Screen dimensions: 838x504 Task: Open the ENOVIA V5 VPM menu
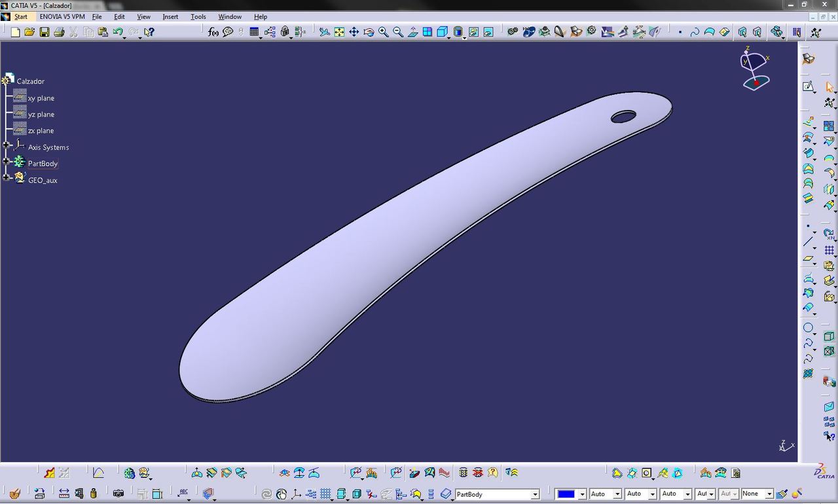tap(62, 16)
